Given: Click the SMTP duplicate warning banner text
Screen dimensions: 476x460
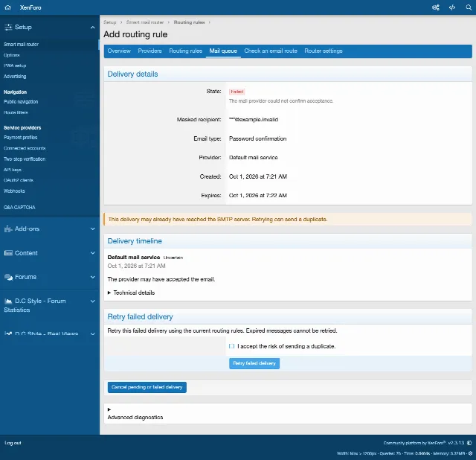Looking at the screenshot, I should tap(218, 219).
